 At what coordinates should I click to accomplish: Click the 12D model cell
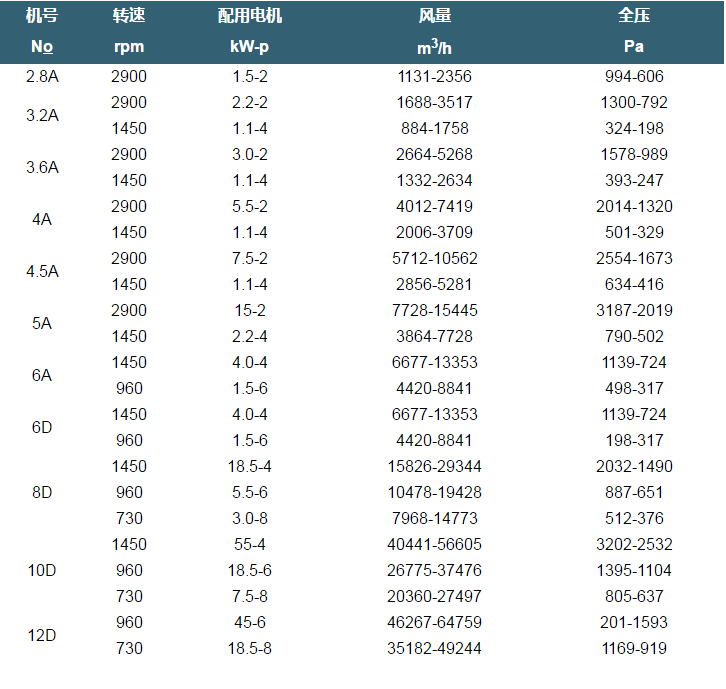pyautogui.click(x=41, y=635)
